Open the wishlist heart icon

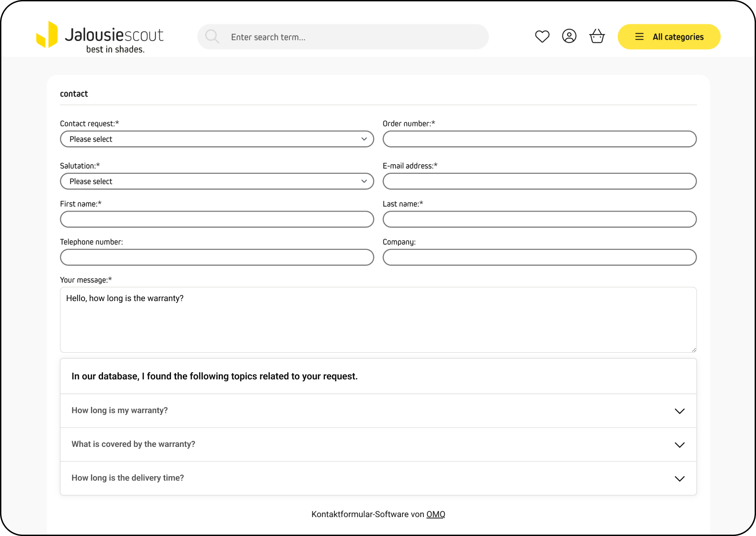[x=542, y=36]
